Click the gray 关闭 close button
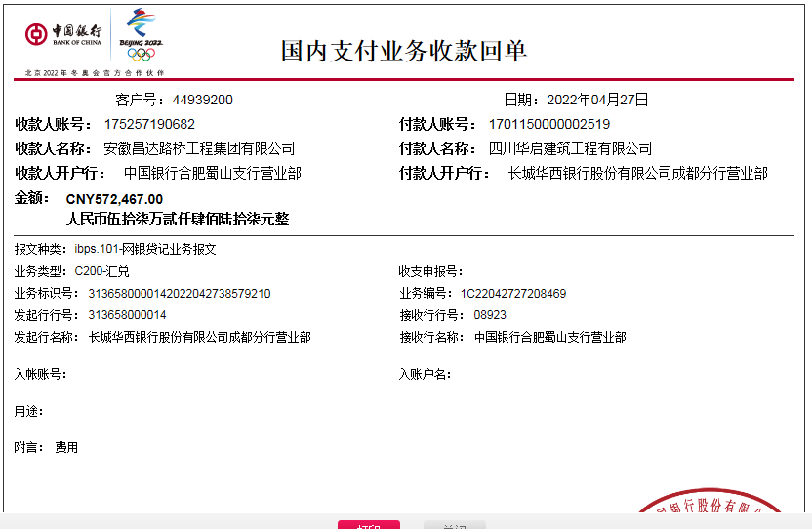This screenshot has height=529, width=812. click(454, 525)
